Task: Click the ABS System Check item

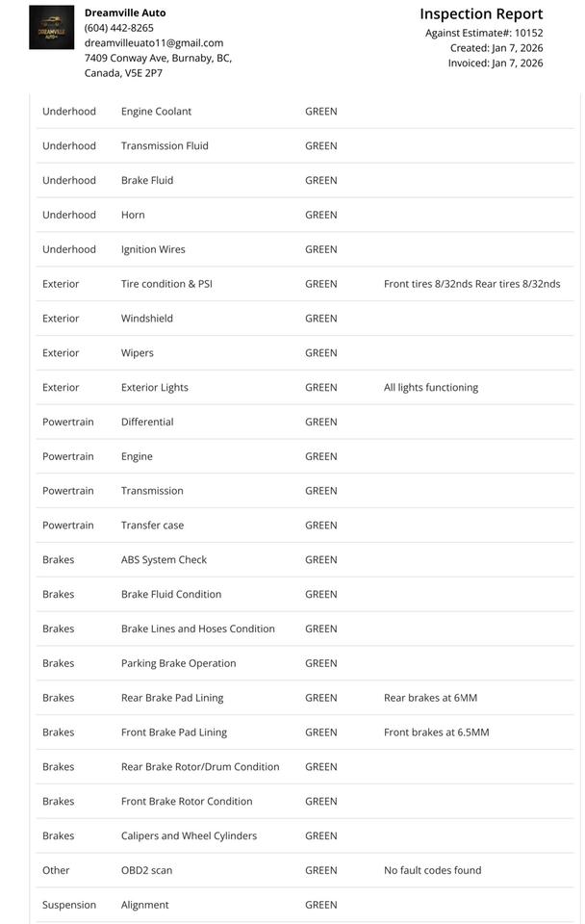Action: 164,560
